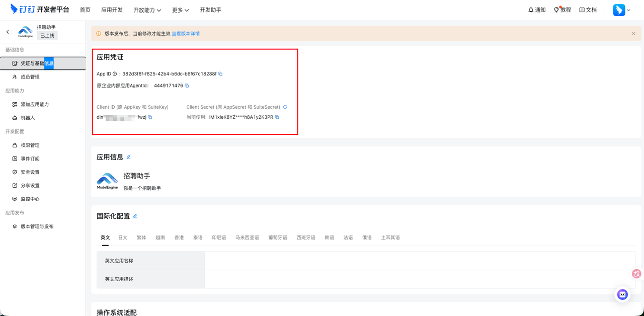Open 应用开发 in top navigation
Viewport: 644px width, 316px height.
(x=112, y=10)
